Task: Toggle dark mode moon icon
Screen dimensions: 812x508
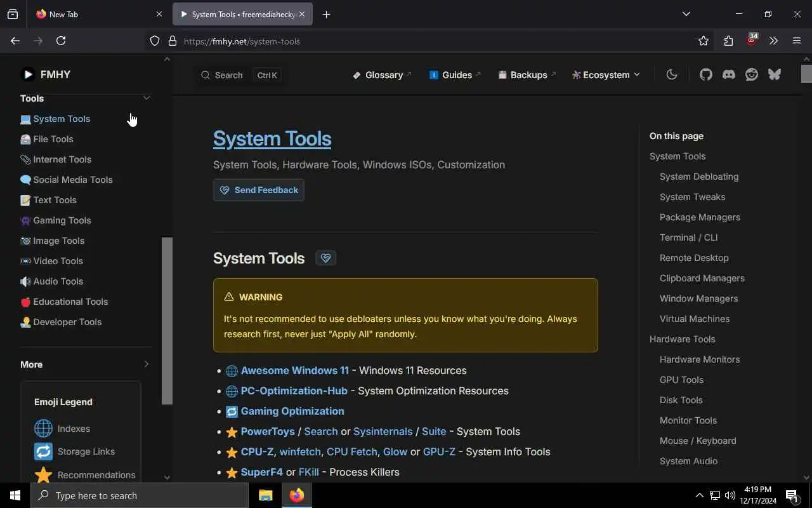Action: pyautogui.click(x=672, y=74)
